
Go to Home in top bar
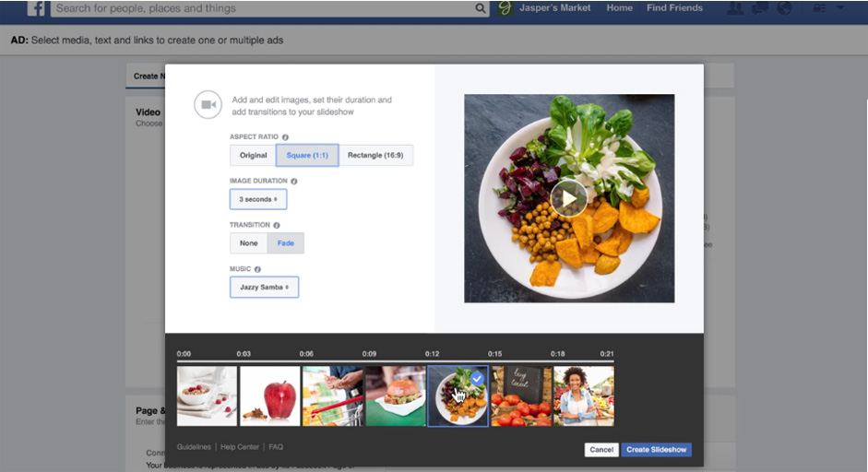(620, 7)
